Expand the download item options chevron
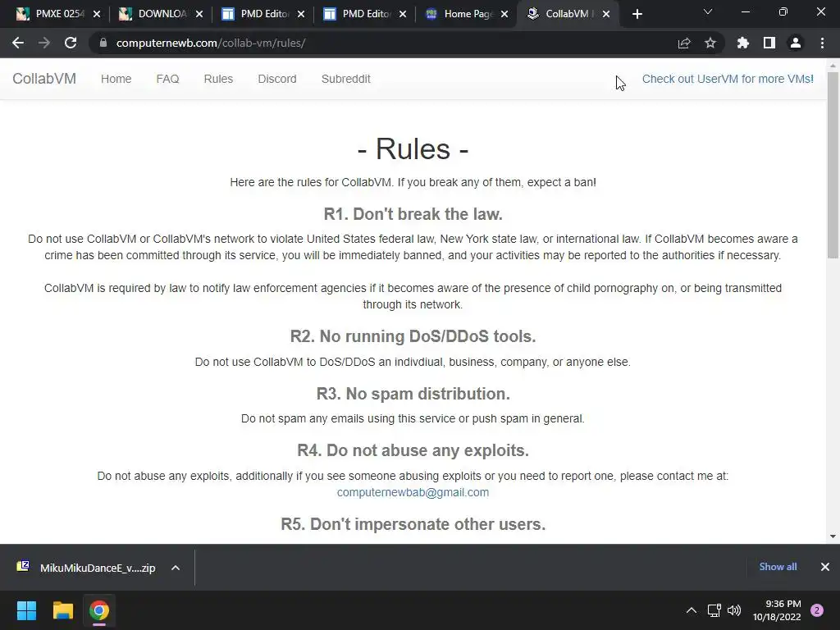Screen dimensions: 840x630 (176, 568)
